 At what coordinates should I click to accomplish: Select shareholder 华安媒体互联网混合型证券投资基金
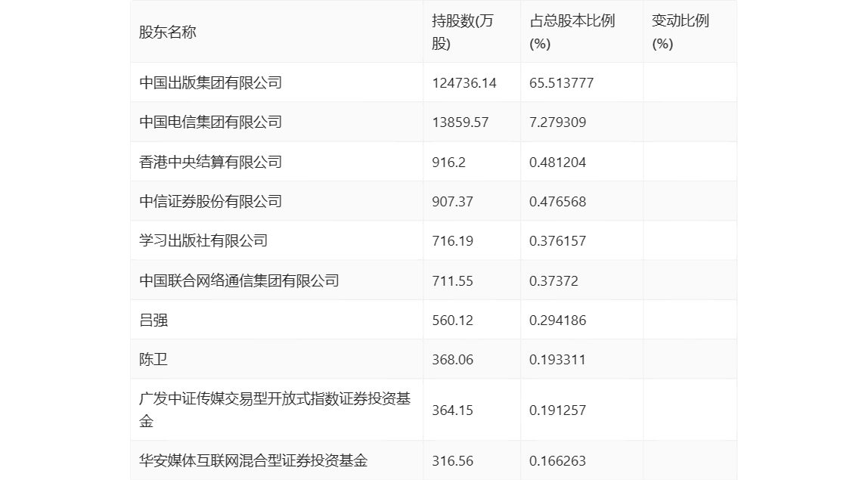253,460
